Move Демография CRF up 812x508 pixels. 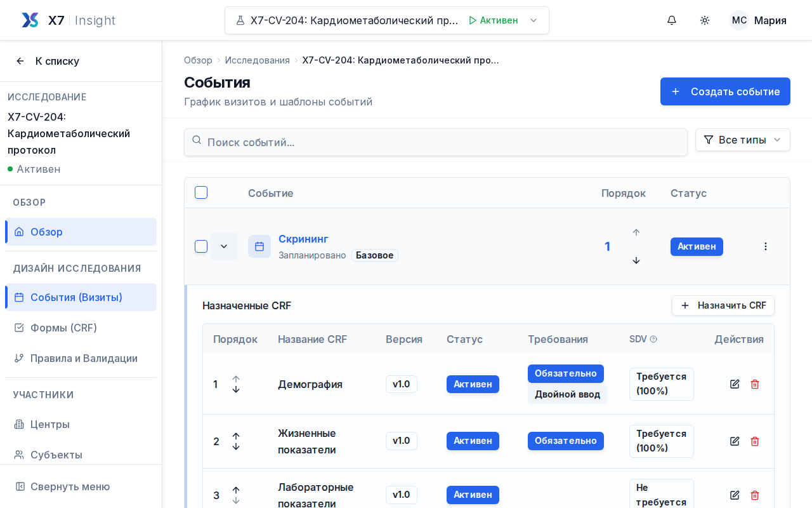[x=236, y=379]
